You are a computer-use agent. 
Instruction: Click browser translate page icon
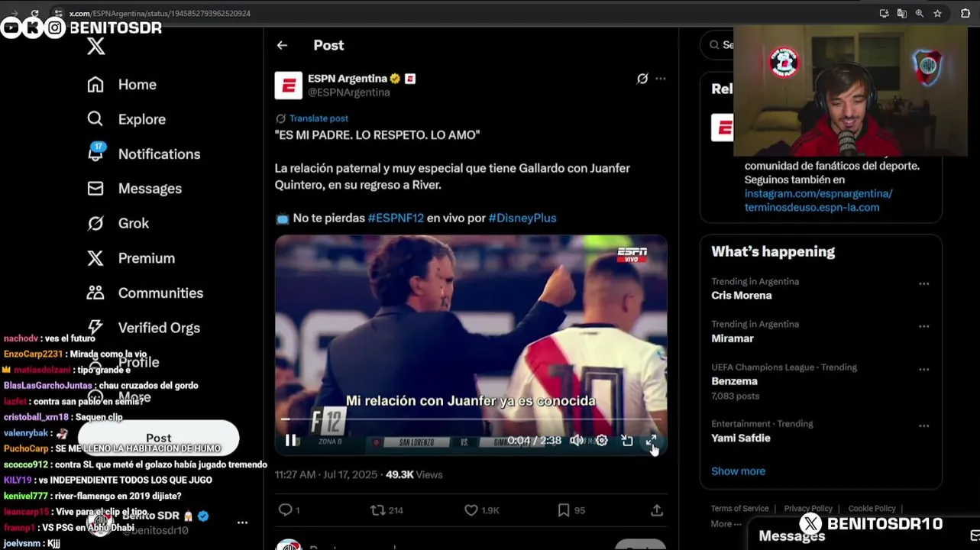(x=902, y=13)
